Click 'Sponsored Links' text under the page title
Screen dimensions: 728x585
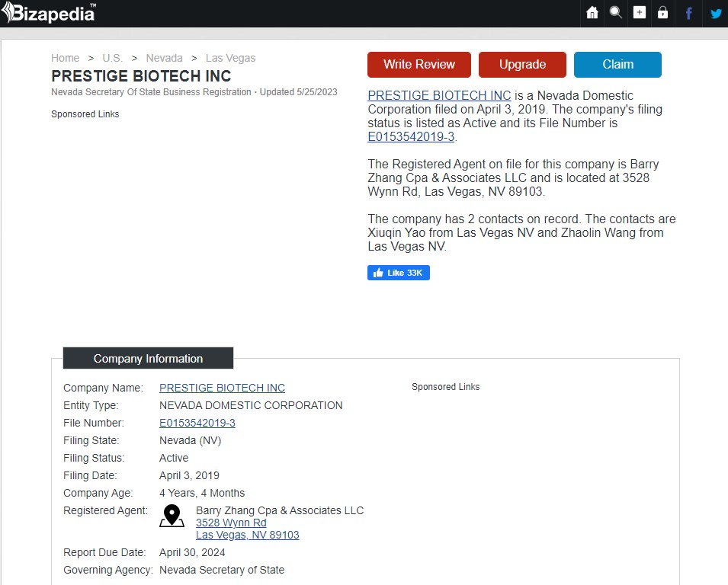pos(85,114)
